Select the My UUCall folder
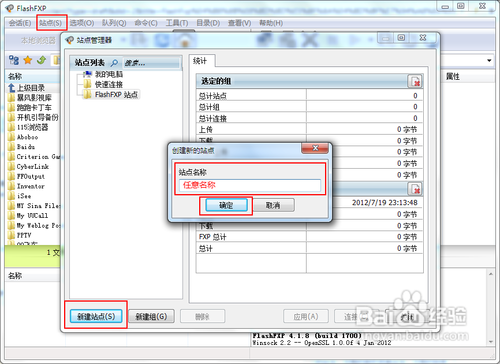 click(x=32, y=215)
